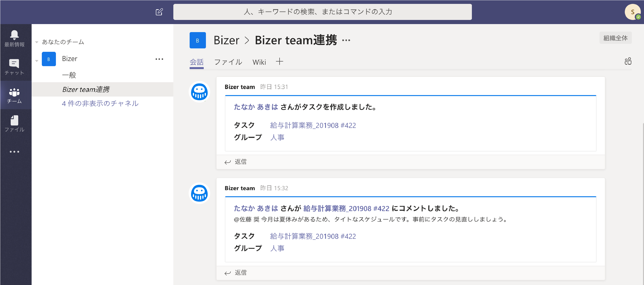Screen dimensions: 644x285
Task: Open 人事 group link in first card
Action: [x=277, y=137]
